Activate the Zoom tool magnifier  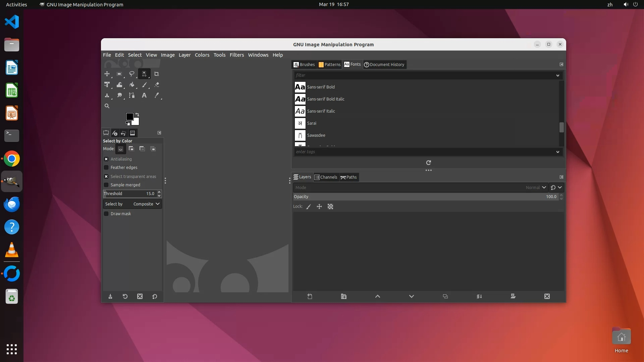tap(107, 106)
